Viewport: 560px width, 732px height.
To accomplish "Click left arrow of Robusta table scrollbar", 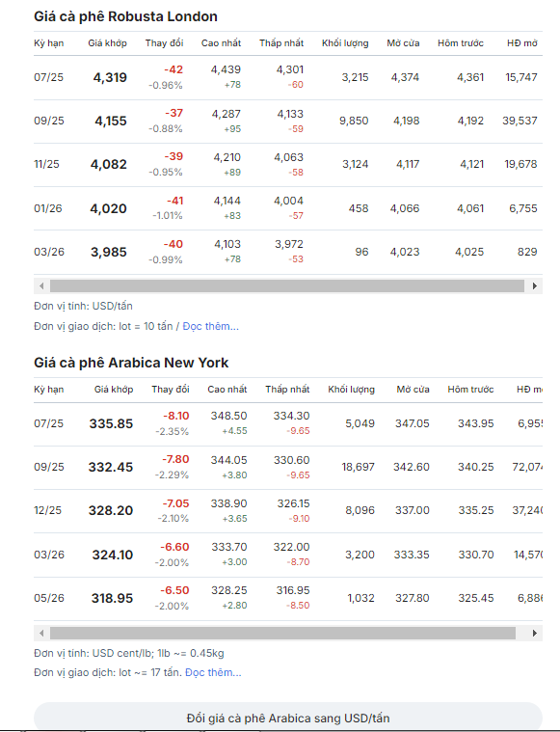I will click(x=41, y=285).
